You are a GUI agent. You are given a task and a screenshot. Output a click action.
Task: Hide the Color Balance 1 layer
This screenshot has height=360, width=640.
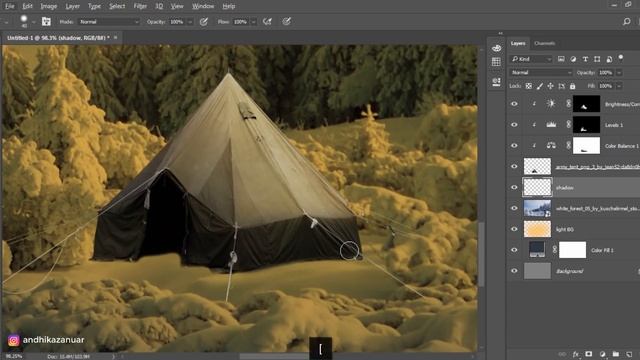514,145
